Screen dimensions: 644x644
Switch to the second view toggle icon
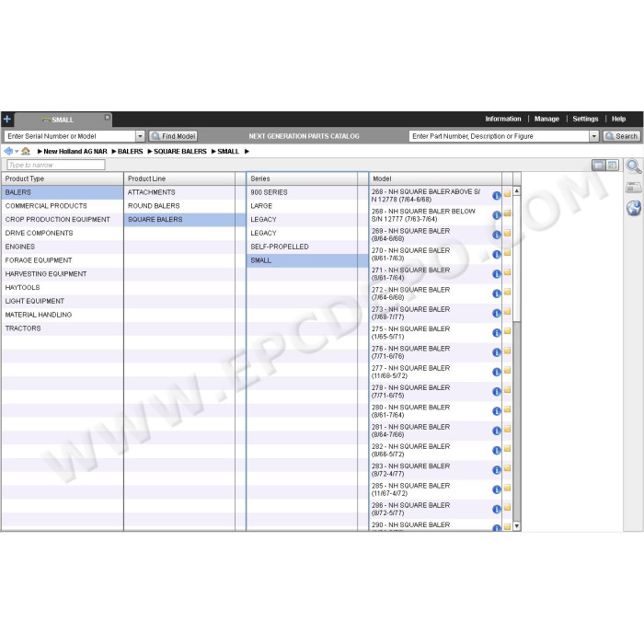(612, 165)
